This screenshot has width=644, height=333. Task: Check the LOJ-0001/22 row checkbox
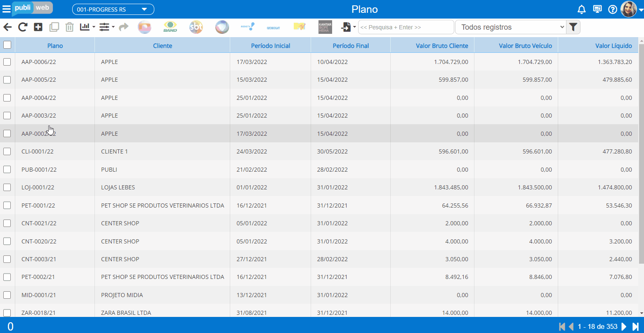click(7, 187)
